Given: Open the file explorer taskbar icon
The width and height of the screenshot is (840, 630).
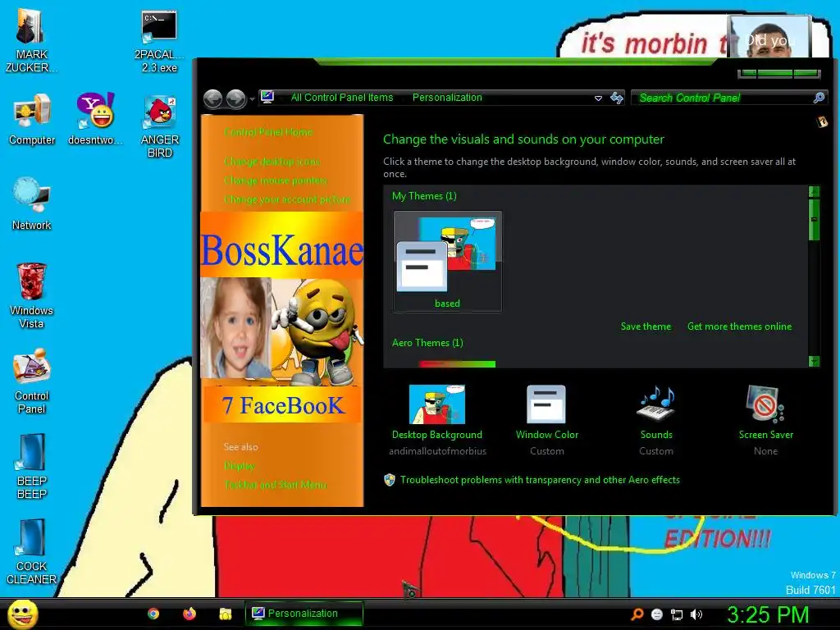Looking at the screenshot, I should click(x=226, y=614).
